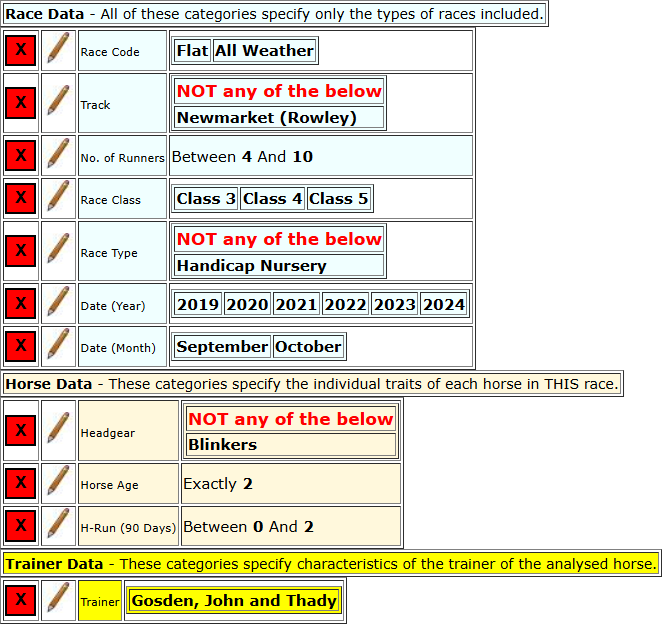
Task: Click the October month value
Action: coord(308,347)
